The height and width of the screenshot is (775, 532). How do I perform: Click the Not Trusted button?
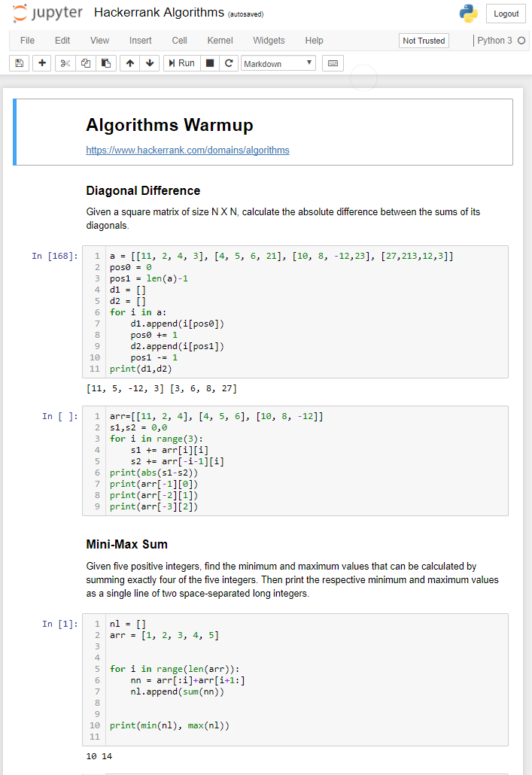pos(424,41)
